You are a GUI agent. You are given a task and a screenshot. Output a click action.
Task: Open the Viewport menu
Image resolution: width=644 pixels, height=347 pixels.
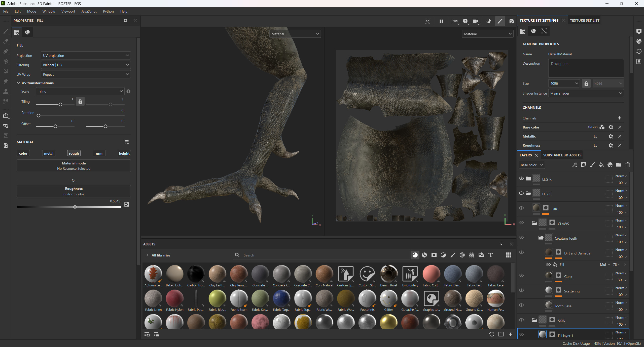68,11
